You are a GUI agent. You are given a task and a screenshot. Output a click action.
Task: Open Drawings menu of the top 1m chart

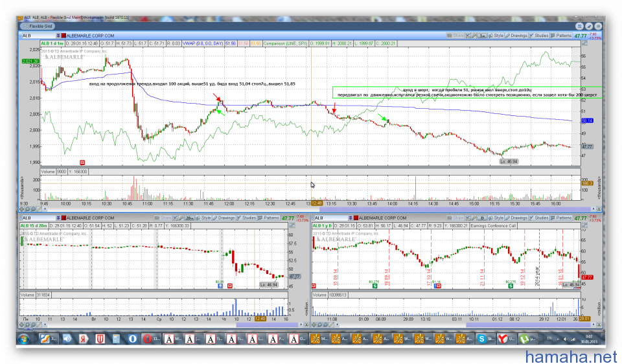point(516,36)
